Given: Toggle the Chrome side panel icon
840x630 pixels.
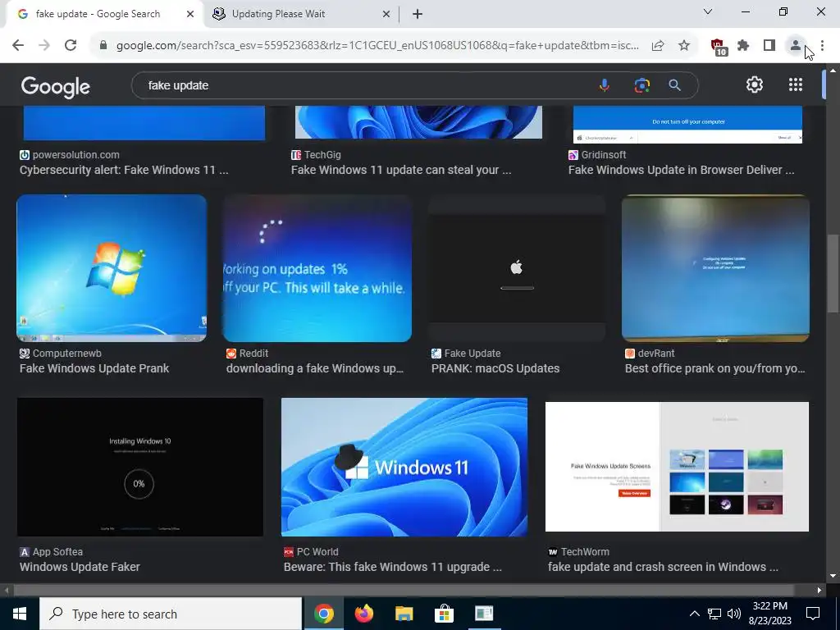Looking at the screenshot, I should coord(769,46).
